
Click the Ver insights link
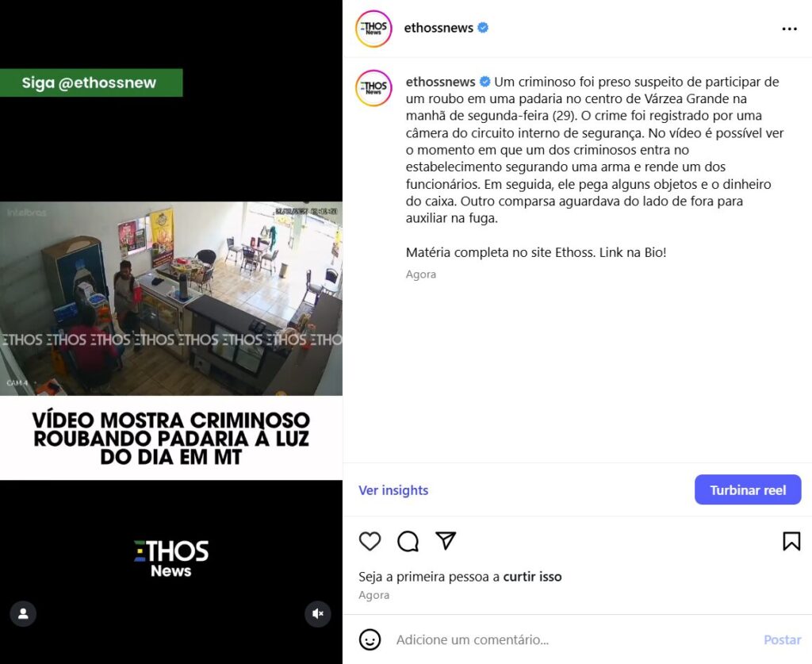point(393,490)
